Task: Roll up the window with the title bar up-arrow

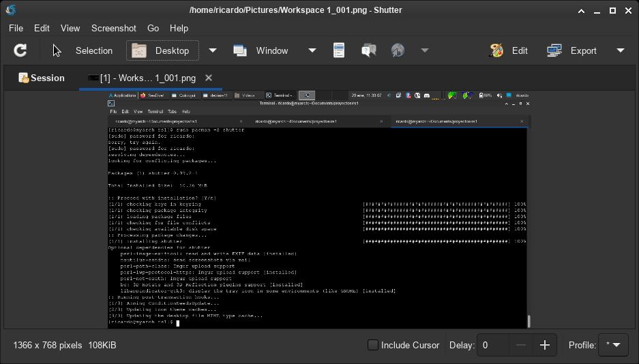Action: [x=582, y=11]
